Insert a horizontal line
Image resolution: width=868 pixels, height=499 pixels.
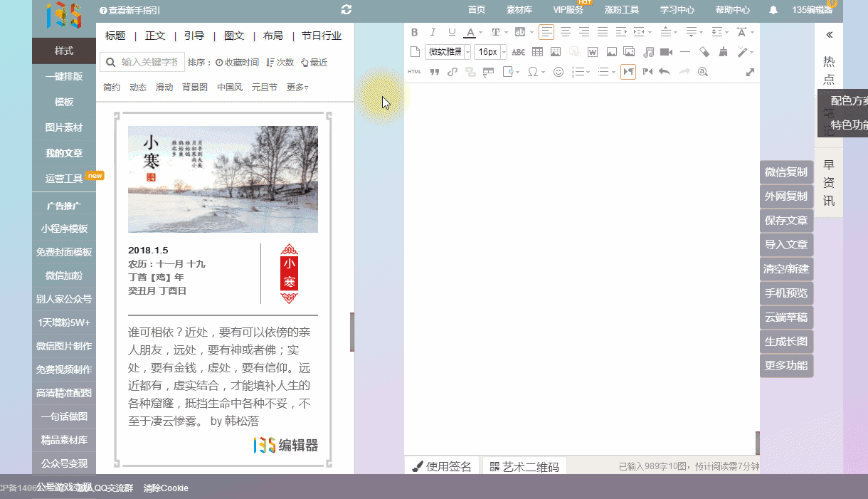click(x=685, y=52)
